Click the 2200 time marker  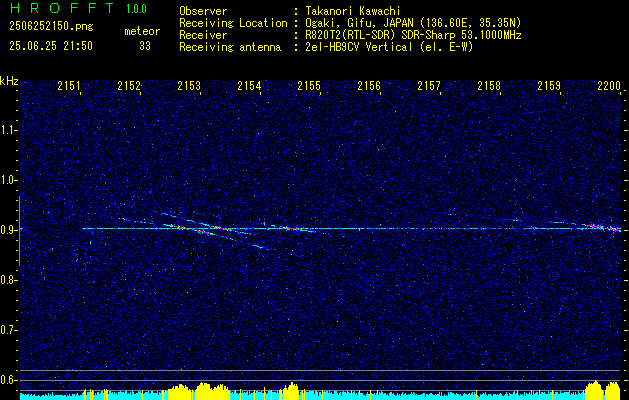[609, 85]
